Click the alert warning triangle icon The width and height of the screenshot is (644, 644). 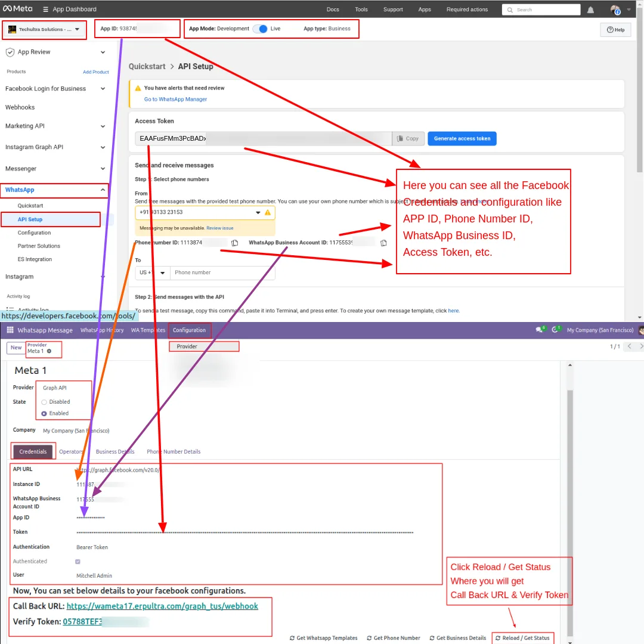[138, 88]
